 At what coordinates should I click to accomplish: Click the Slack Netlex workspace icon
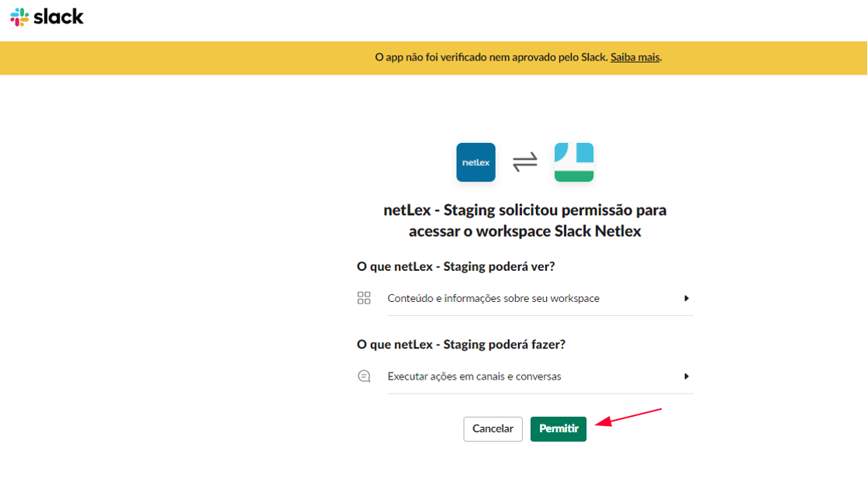573,162
